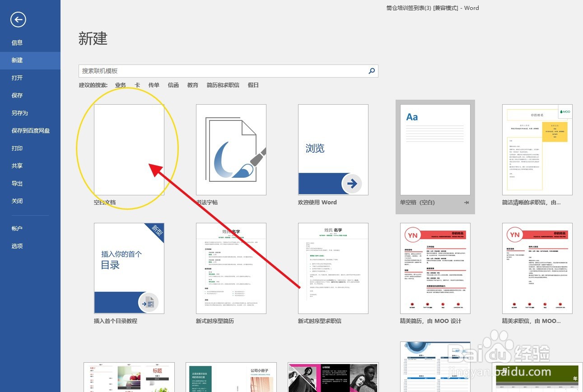Select 新建 in the sidebar
The height and width of the screenshot is (392, 583).
[x=30, y=60]
